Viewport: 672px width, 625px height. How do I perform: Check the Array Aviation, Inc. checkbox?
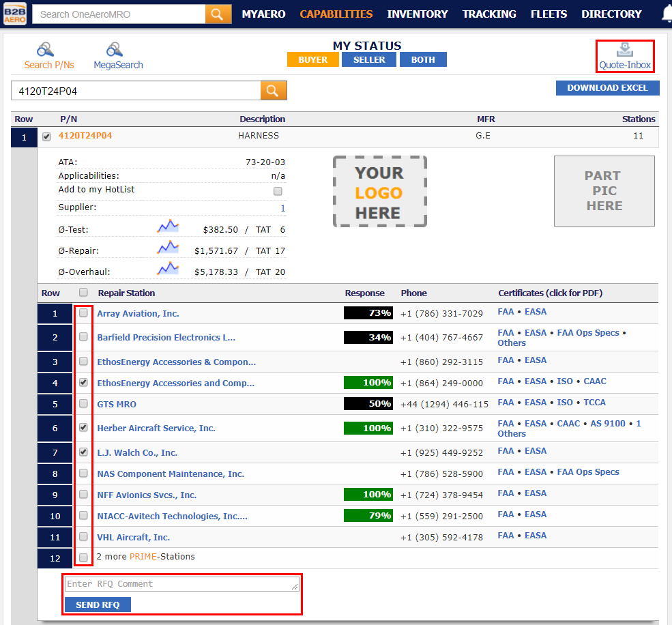[83, 313]
